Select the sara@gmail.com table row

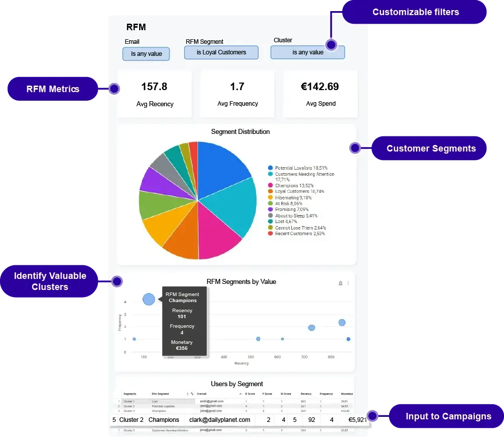click(234, 406)
